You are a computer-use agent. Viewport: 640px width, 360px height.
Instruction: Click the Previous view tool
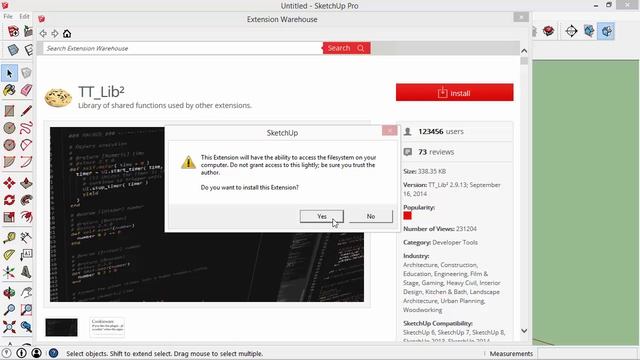pyautogui.click(x=26, y=327)
